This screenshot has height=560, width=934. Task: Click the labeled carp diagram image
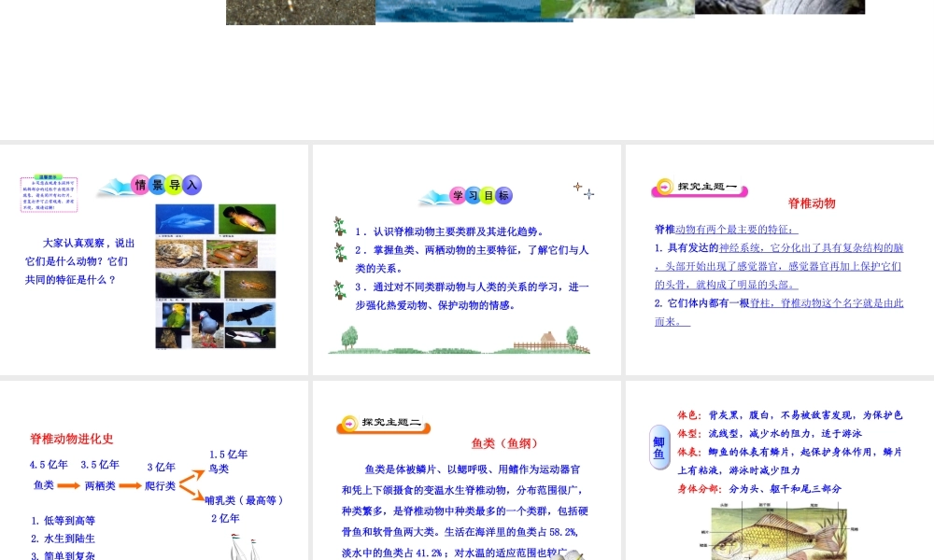(x=779, y=531)
